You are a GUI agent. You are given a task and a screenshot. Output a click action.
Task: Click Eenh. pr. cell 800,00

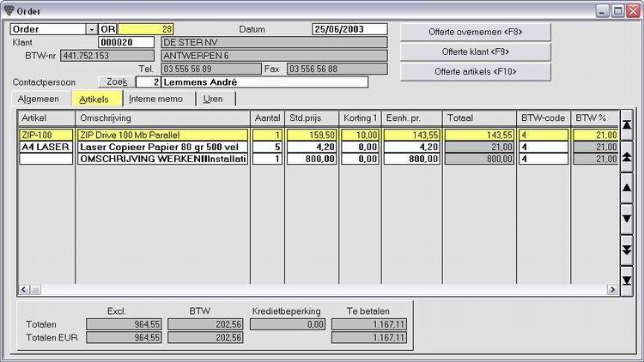point(411,159)
